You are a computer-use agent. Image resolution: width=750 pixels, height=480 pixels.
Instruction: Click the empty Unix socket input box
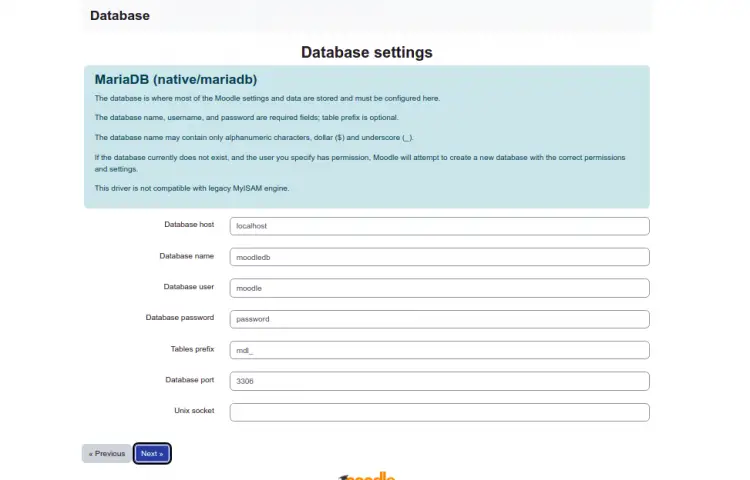(439, 412)
